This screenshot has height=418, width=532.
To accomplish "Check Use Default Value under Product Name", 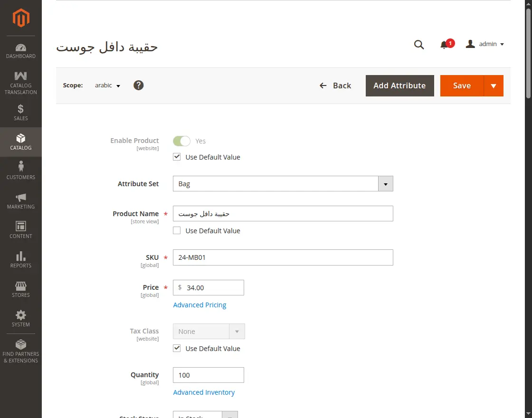I will [x=177, y=230].
